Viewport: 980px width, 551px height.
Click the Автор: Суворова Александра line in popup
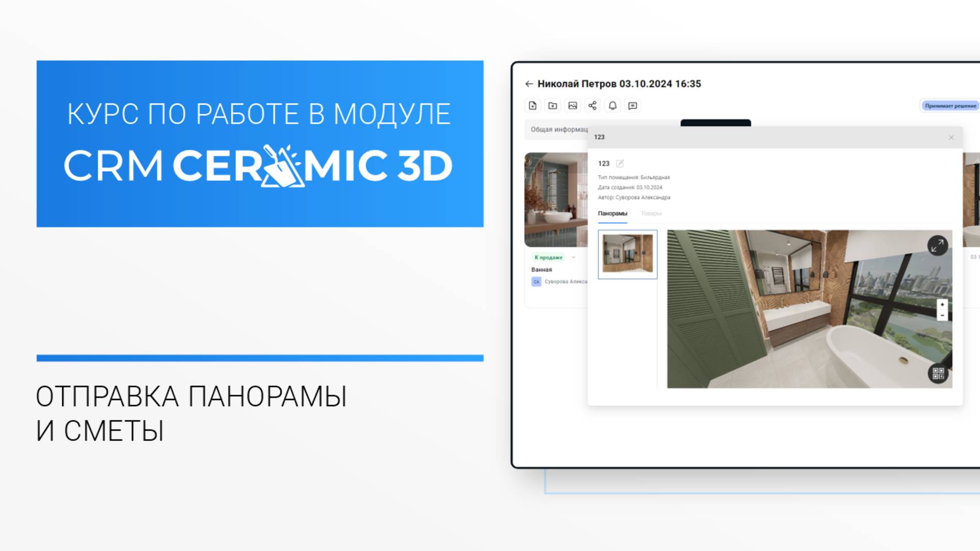tap(634, 197)
